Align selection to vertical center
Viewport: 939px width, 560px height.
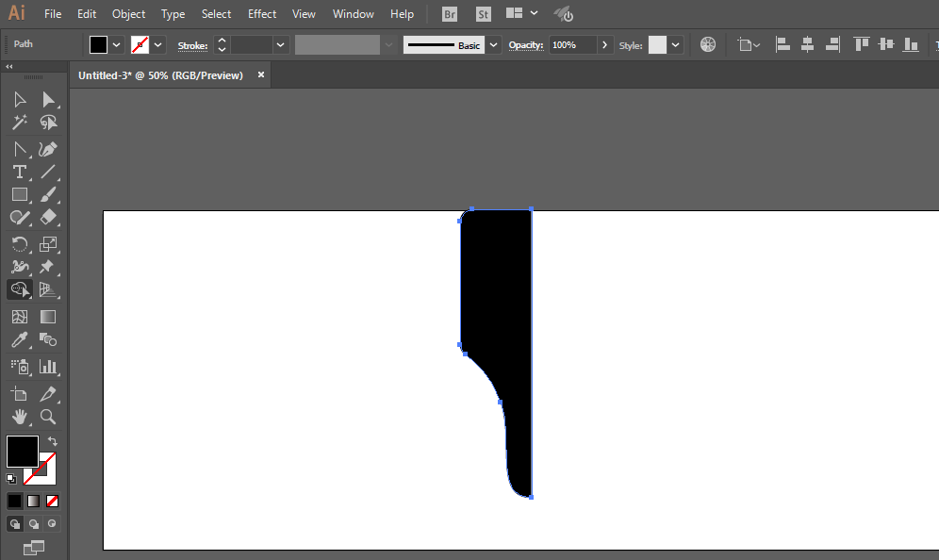pos(885,44)
